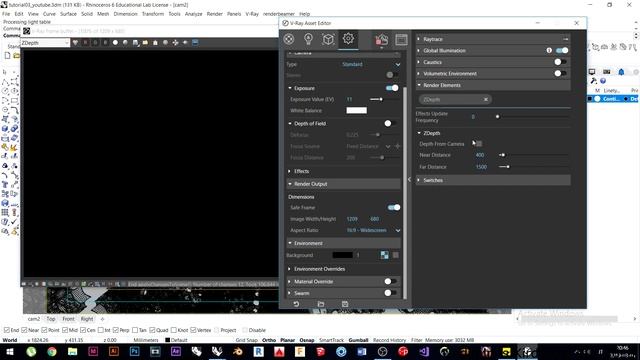
Task: Open Blender from the taskbar
Action: pos(238,351)
